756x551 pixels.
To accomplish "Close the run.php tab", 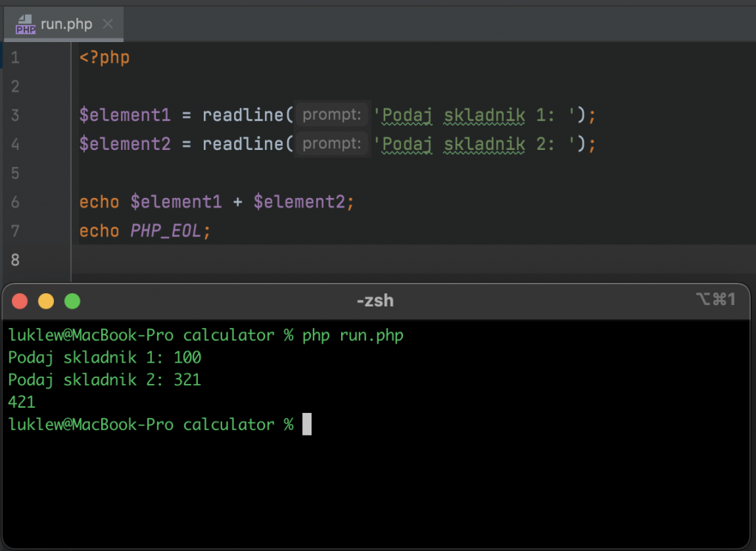I will [108, 24].
